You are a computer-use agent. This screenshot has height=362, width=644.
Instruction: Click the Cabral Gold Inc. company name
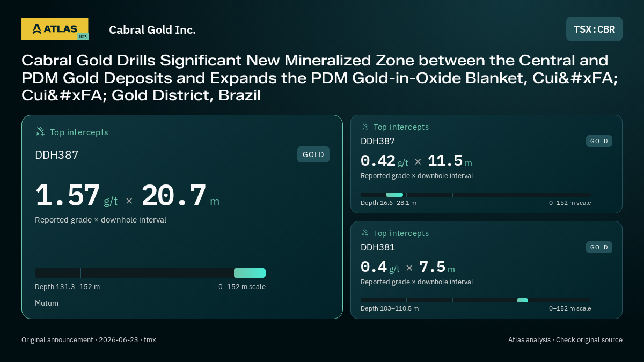[x=152, y=29]
